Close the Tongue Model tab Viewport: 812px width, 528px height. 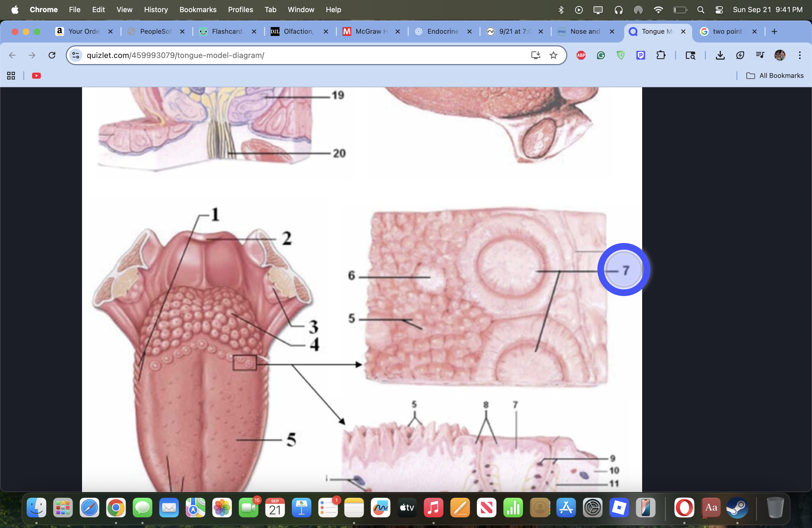click(x=683, y=31)
